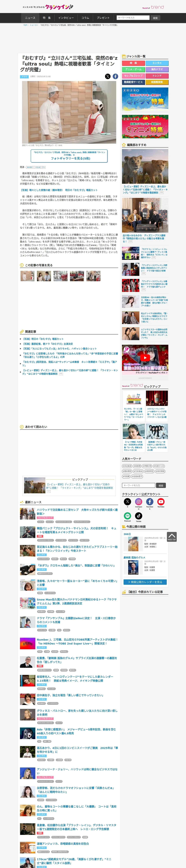Select the アニメ・ゲーム genre button
The width and height of the screenshot is (186, 868).
[133, 69]
